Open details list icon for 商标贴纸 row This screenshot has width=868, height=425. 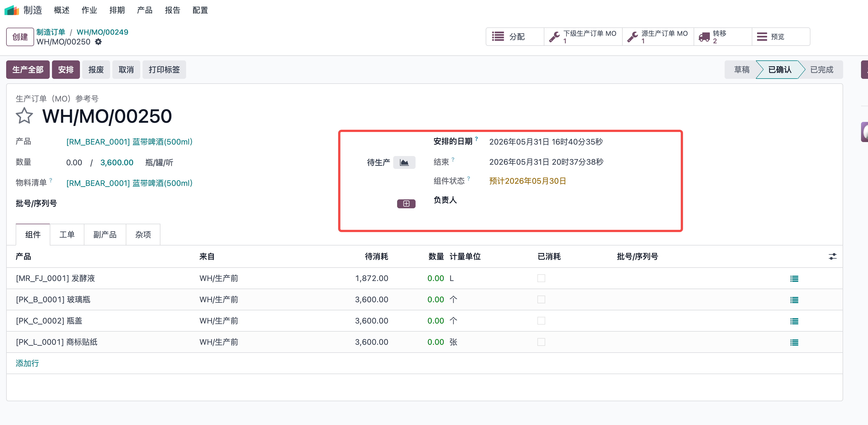coord(794,343)
